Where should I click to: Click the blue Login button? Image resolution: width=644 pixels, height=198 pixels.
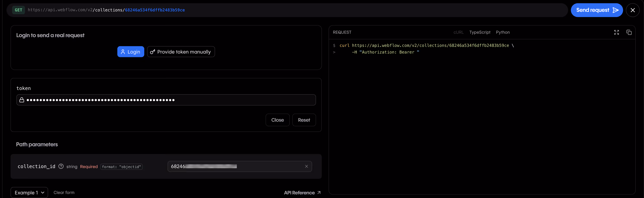tap(130, 52)
